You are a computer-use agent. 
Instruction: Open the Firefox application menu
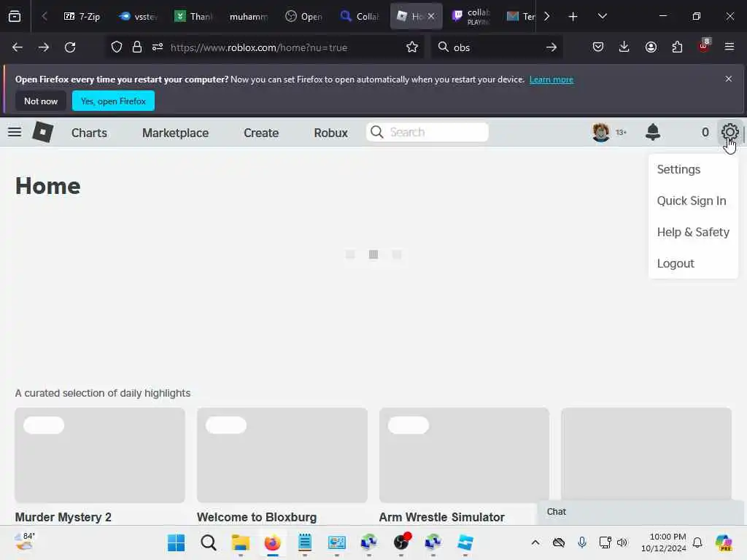(x=729, y=47)
